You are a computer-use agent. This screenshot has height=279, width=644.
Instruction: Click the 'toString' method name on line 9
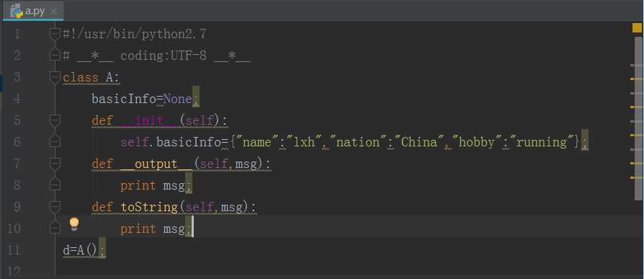pyautogui.click(x=148, y=207)
